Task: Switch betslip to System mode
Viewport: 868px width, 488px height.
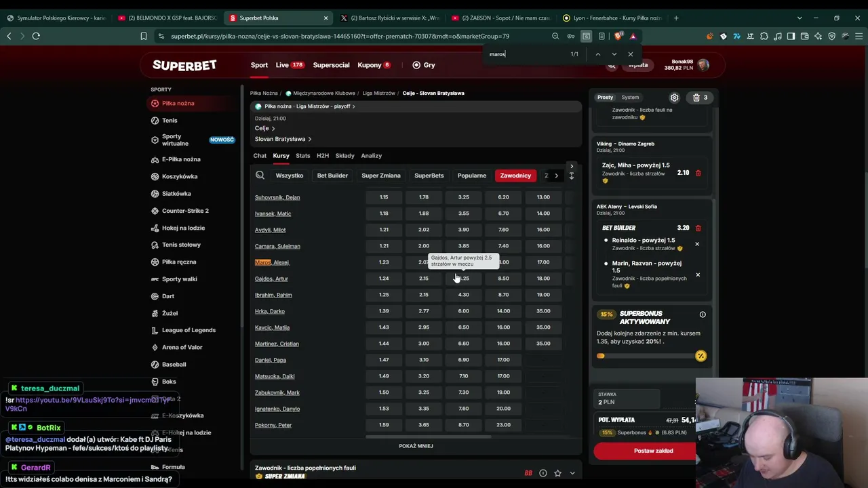Action: (x=630, y=98)
